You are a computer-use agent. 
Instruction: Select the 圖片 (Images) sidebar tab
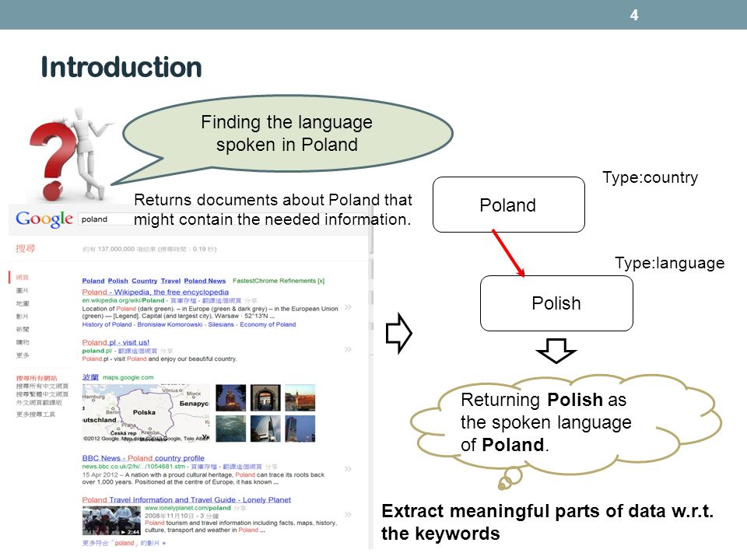[23, 290]
